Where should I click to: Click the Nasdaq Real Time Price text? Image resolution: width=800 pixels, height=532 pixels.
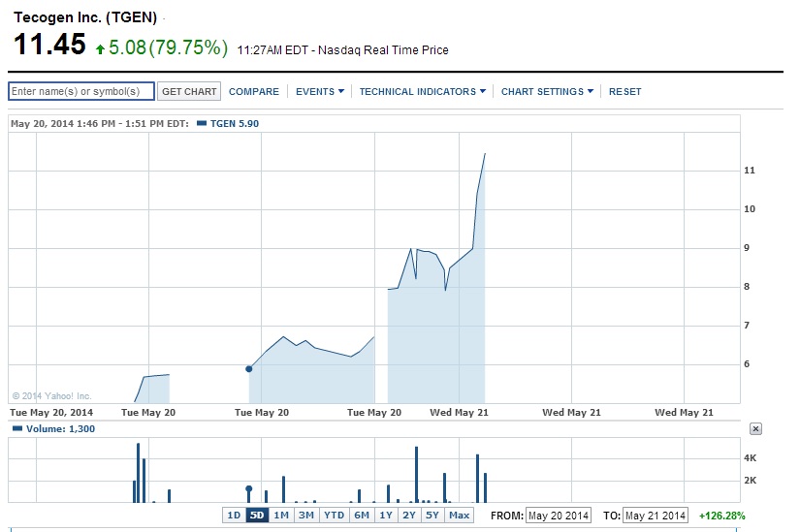(x=383, y=50)
